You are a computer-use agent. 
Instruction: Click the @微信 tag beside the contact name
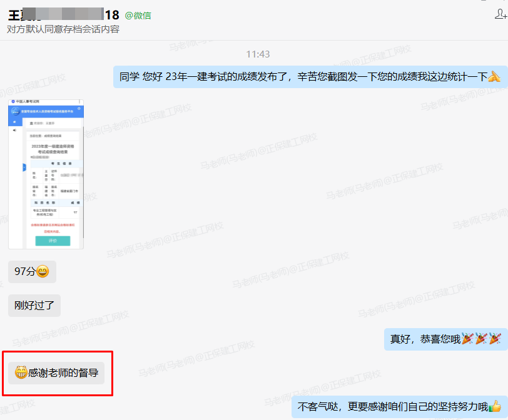(139, 15)
